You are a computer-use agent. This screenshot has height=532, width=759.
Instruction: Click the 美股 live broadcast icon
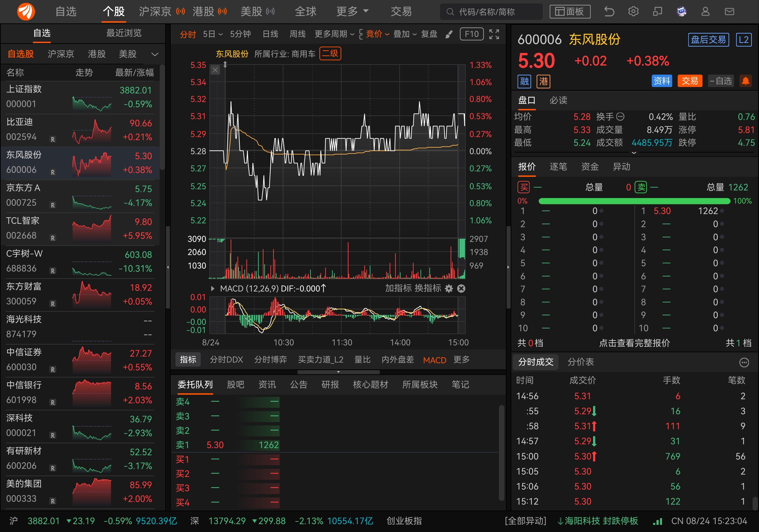point(270,12)
